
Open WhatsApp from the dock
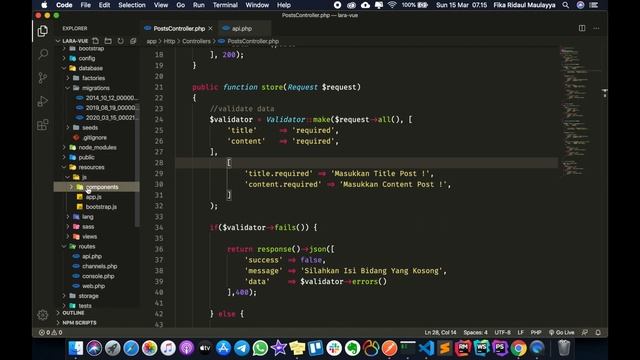(260, 348)
